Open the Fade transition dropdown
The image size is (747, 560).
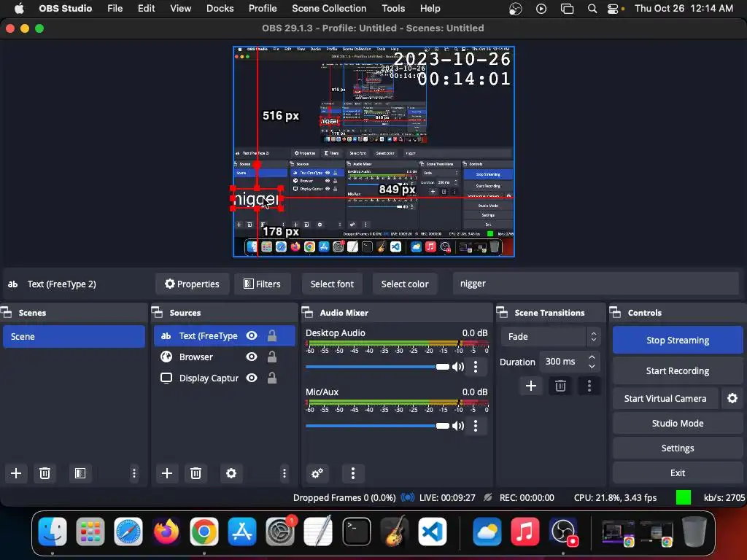[551, 337]
